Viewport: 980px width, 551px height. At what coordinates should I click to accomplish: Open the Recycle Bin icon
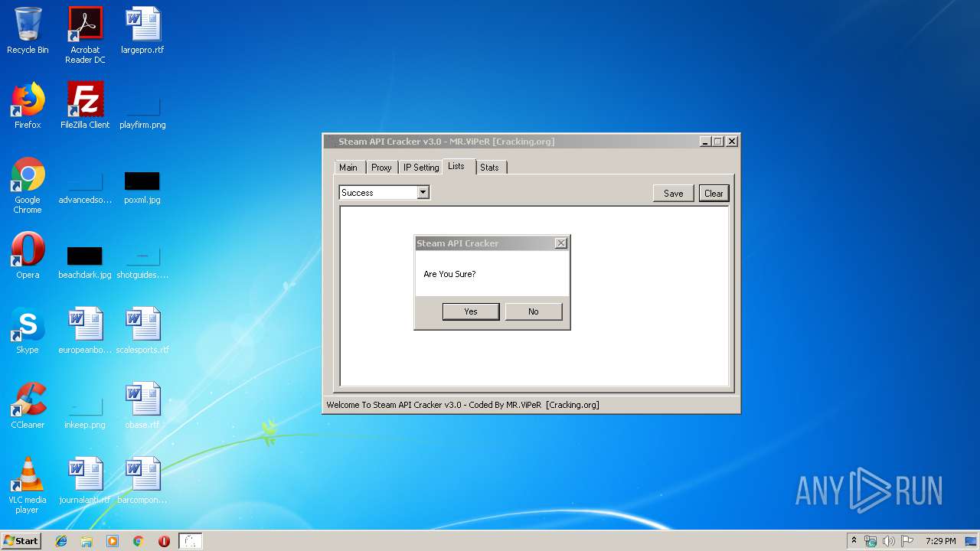28,31
